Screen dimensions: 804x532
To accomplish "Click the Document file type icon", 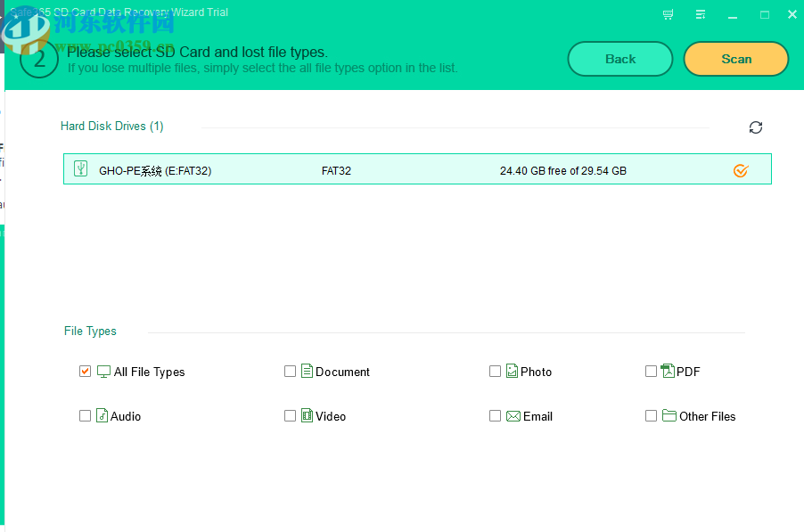I will [x=305, y=371].
